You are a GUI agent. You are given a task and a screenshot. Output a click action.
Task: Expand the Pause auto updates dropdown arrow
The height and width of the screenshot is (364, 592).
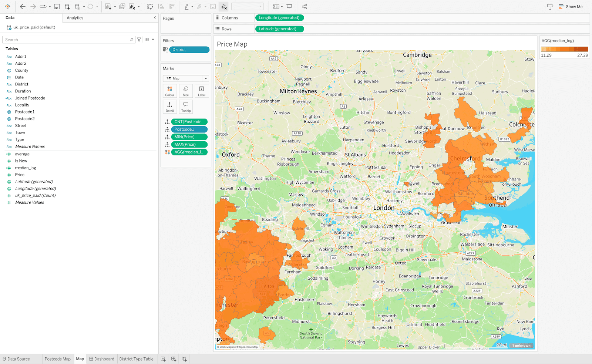84,7
